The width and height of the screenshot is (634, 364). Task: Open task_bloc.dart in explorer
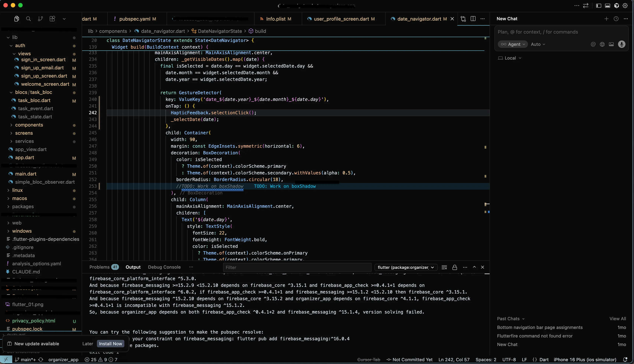click(x=34, y=100)
